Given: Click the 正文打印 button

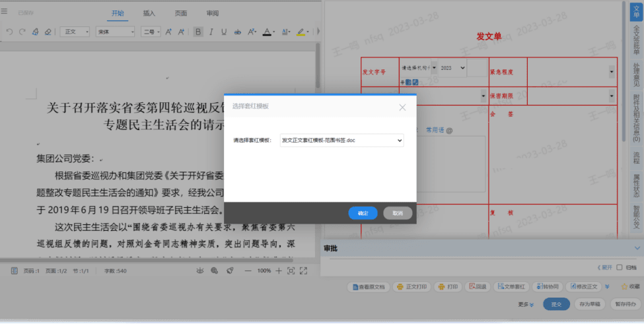Looking at the screenshot, I should (x=411, y=286).
